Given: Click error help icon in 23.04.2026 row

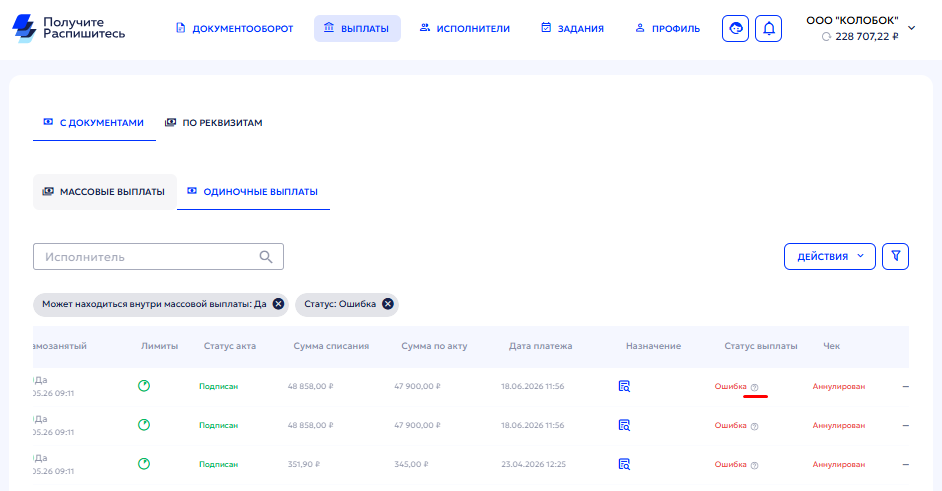Looking at the screenshot, I should (x=755, y=465).
